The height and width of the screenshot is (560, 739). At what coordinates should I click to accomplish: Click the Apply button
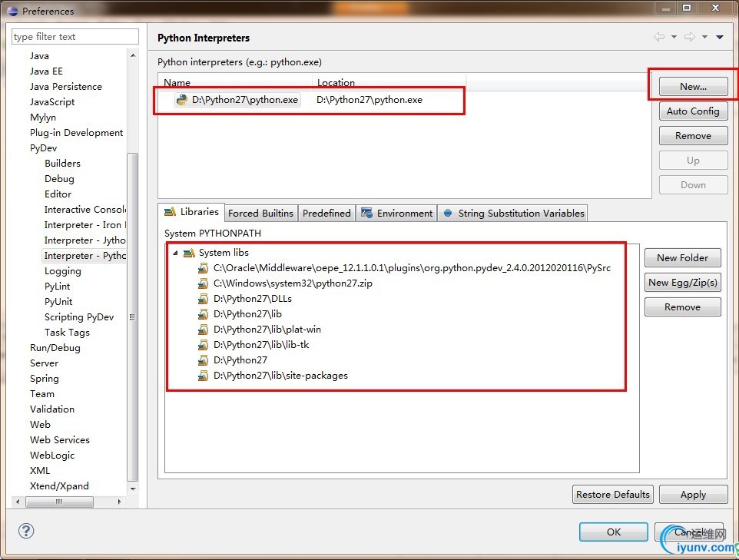[693, 495]
